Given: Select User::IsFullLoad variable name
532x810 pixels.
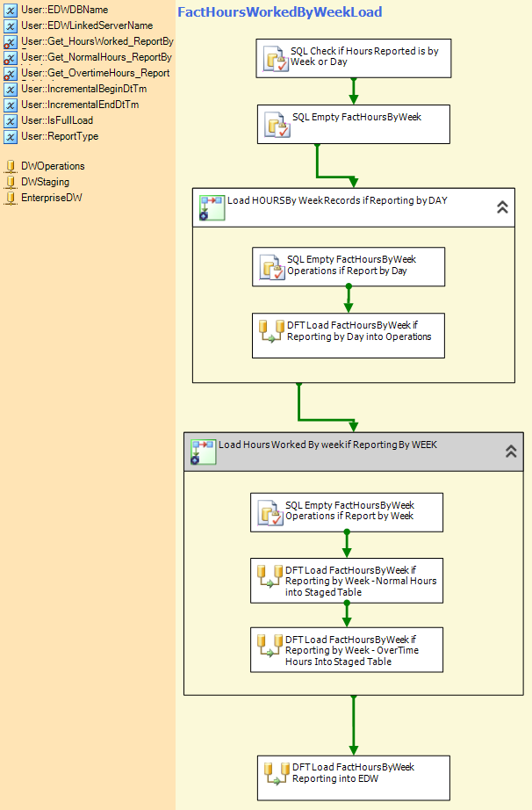Looking at the screenshot, I should pos(57,120).
